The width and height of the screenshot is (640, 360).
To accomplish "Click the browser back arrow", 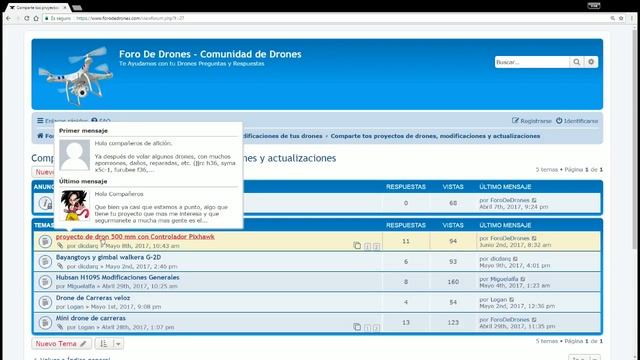I will coord(9,18).
